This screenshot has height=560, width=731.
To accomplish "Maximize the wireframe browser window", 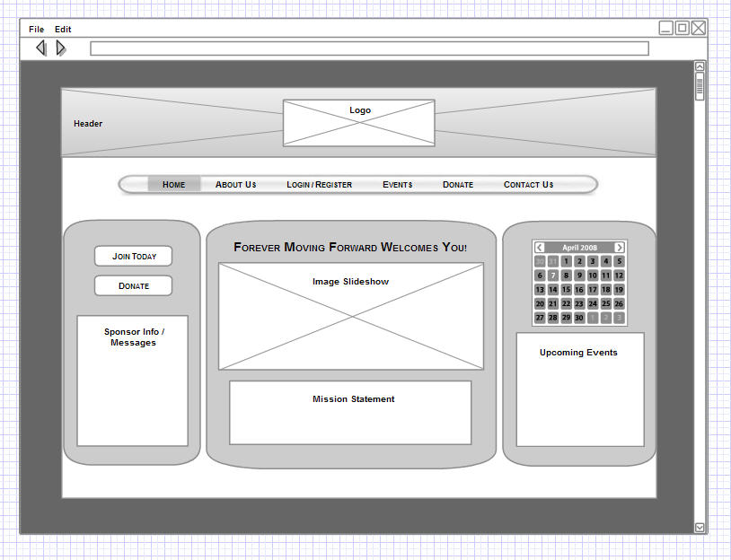I will pyautogui.click(x=682, y=28).
